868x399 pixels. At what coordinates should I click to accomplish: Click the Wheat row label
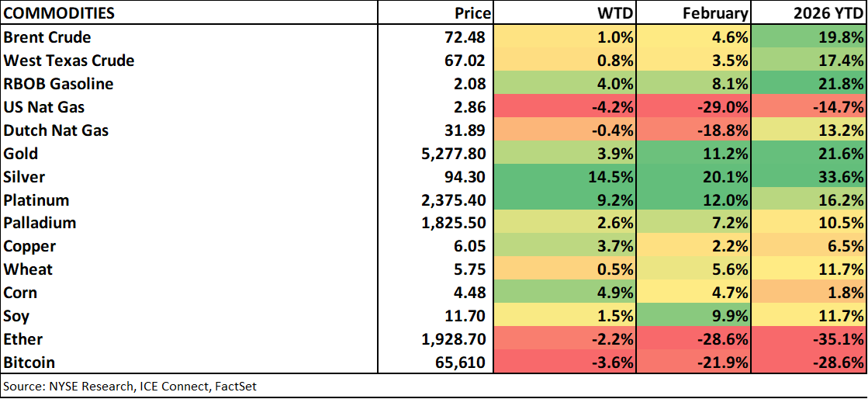28,269
